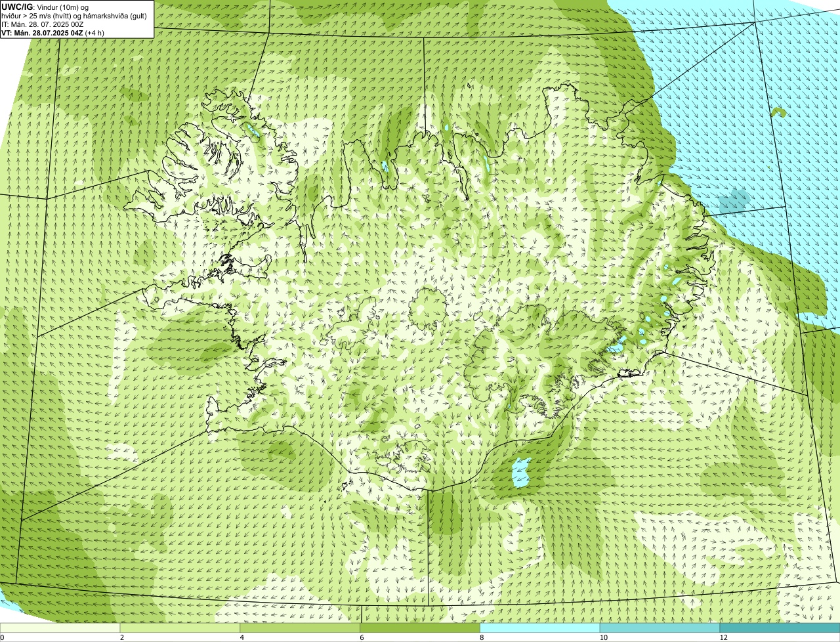Click the light green 2–4 m/s legend segment
This screenshot has width=840, height=642.
pos(180,628)
